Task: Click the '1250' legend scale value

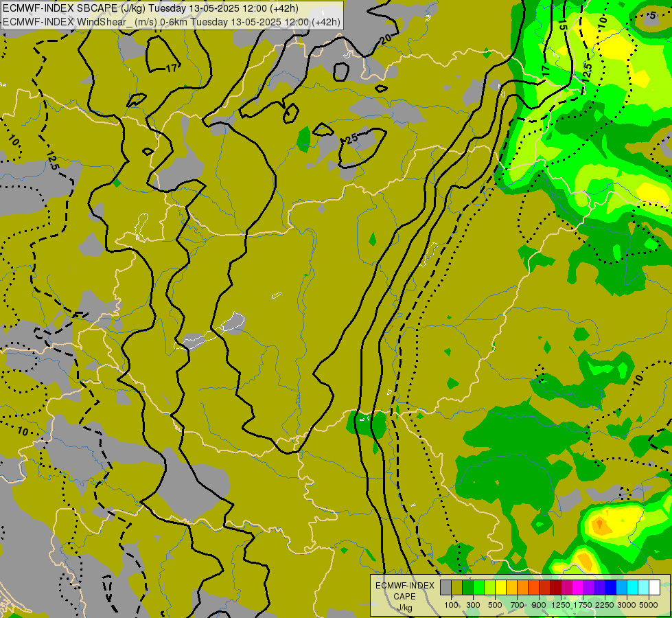Action: [561, 605]
